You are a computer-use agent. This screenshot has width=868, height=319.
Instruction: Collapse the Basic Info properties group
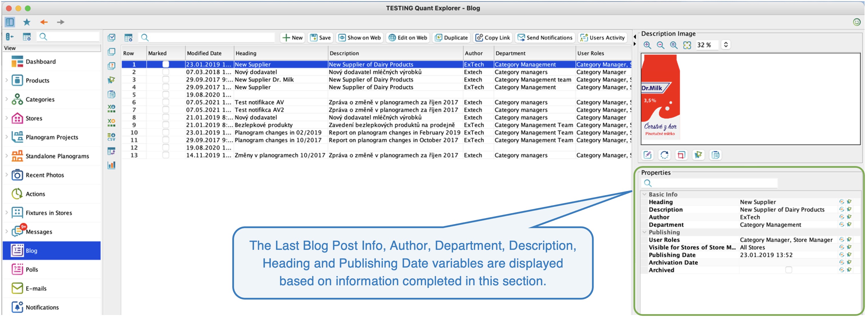(644, 195)
